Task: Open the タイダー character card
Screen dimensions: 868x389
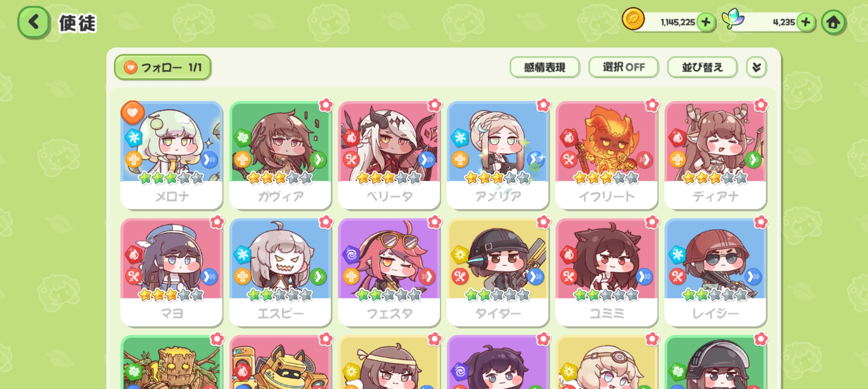Action: point(498,272)
